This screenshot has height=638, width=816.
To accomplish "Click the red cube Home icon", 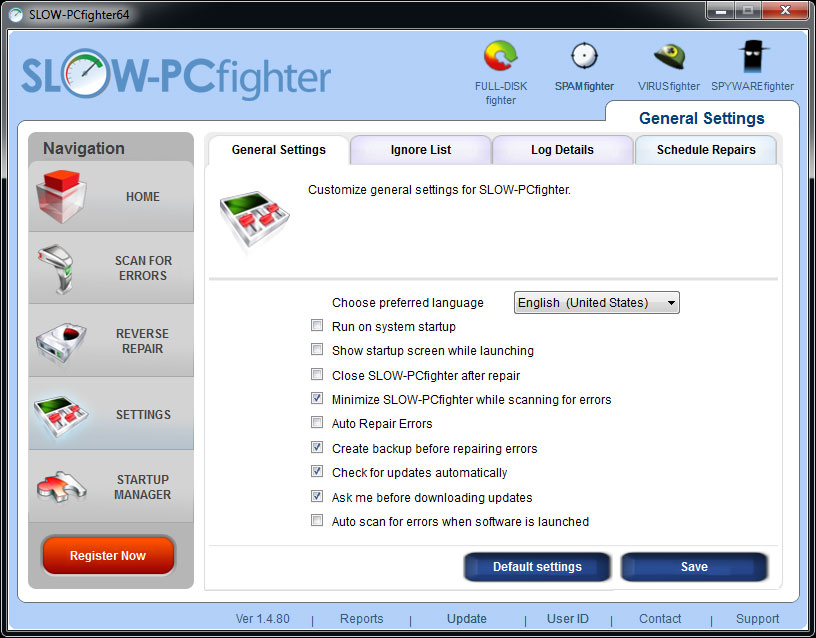I will [61, 196].
